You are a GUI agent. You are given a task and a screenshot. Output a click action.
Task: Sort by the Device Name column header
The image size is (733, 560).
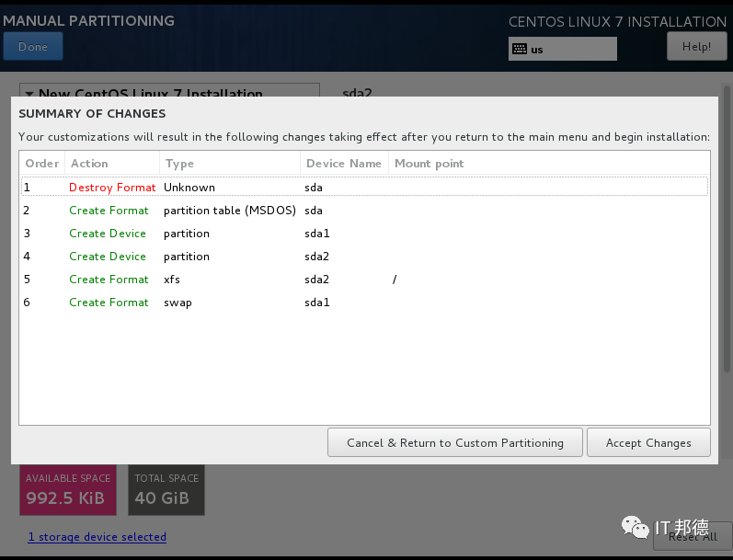[344, 163]
